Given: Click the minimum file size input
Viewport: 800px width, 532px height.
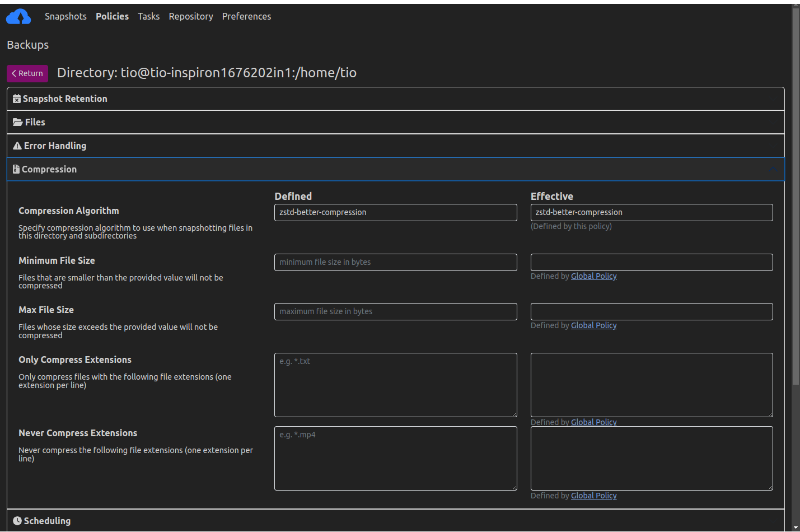Looking at the screenshot, I should 396,262.
